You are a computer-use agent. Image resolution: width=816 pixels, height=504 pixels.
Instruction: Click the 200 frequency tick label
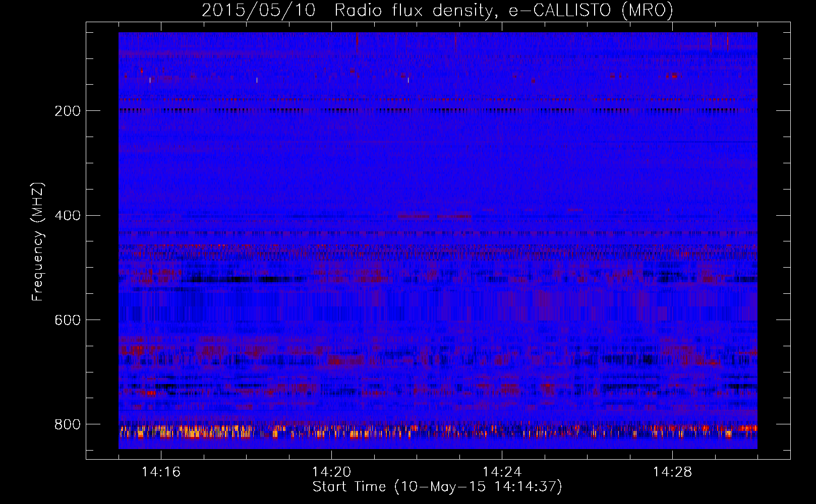coord(67,111)
